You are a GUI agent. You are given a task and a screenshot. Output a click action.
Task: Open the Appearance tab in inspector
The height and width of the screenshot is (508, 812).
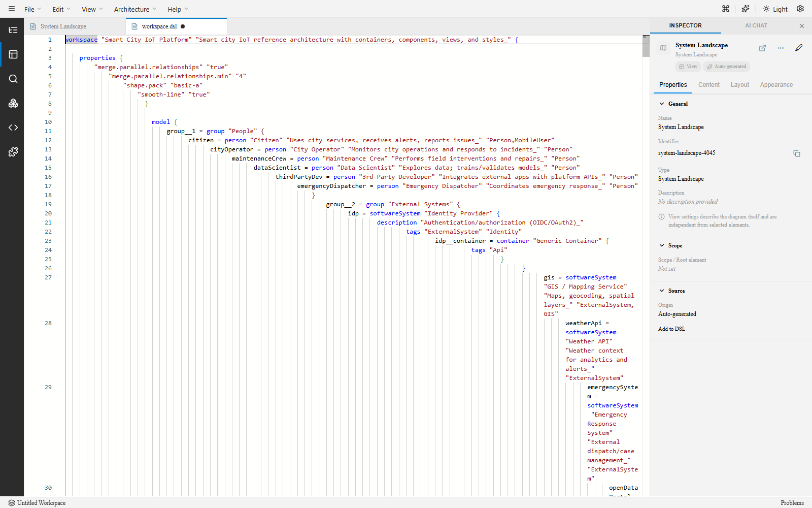(x=776, y=85)
